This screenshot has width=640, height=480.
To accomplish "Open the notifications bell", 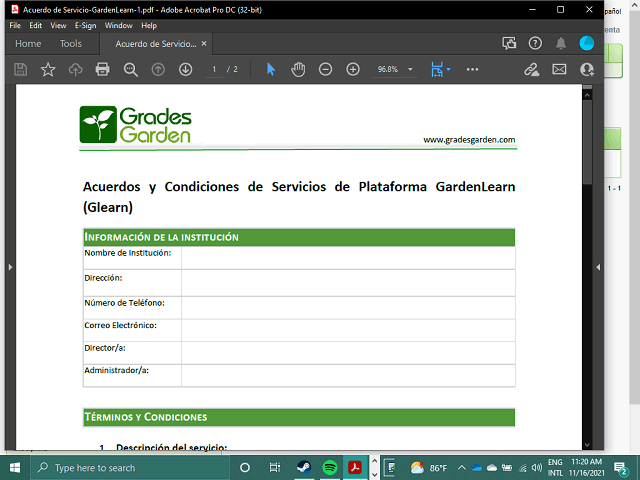I will pos(561,43).
